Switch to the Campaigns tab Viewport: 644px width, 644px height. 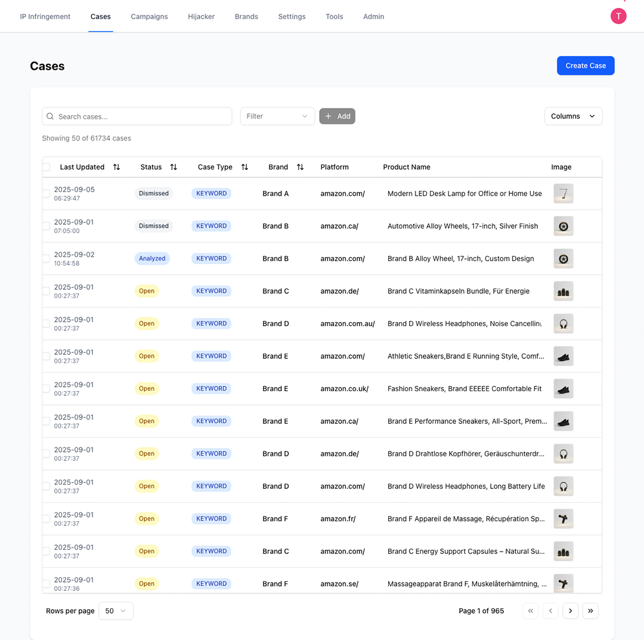(149, 17)
